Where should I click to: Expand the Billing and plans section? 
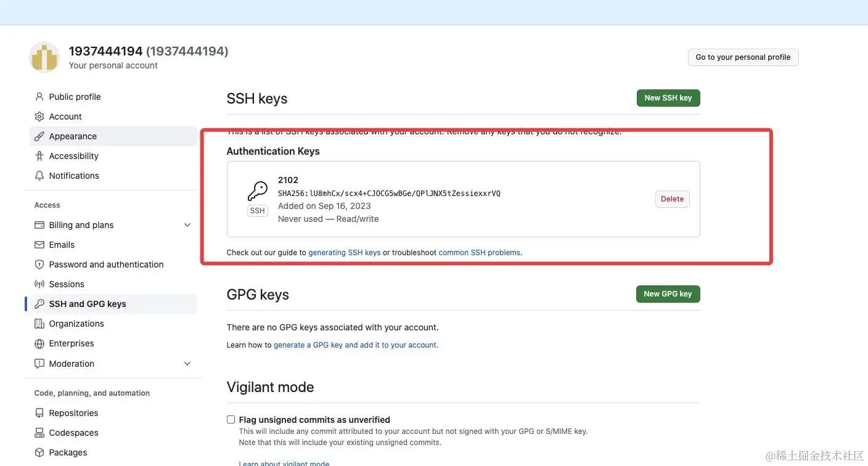187,225
